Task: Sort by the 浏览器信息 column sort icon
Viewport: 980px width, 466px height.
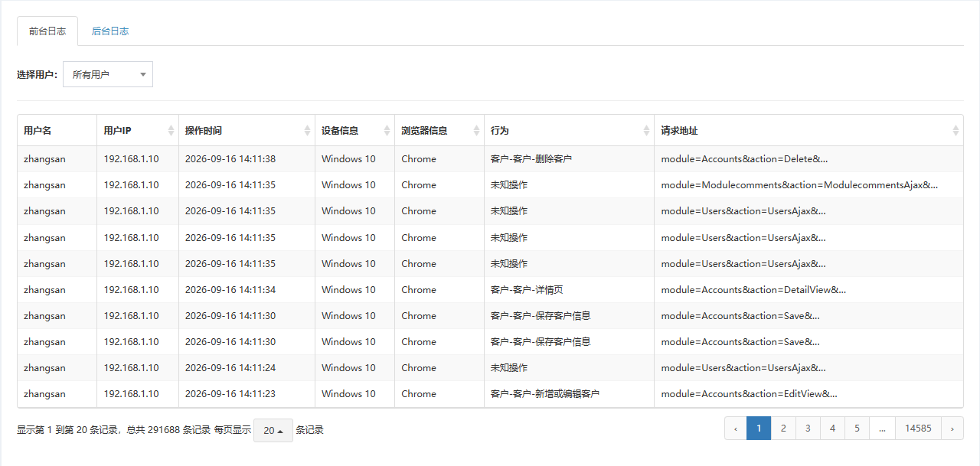Action: [x=477, y=131]
